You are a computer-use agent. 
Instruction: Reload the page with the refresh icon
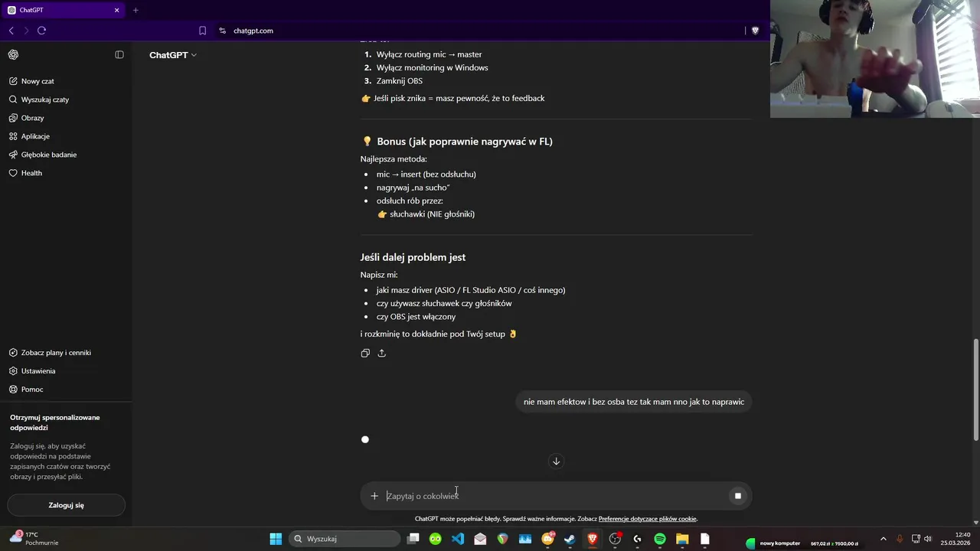coord(41,31)
